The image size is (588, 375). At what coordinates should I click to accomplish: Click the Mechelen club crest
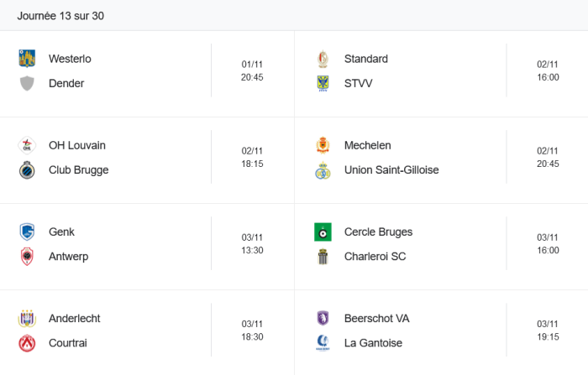323,145
